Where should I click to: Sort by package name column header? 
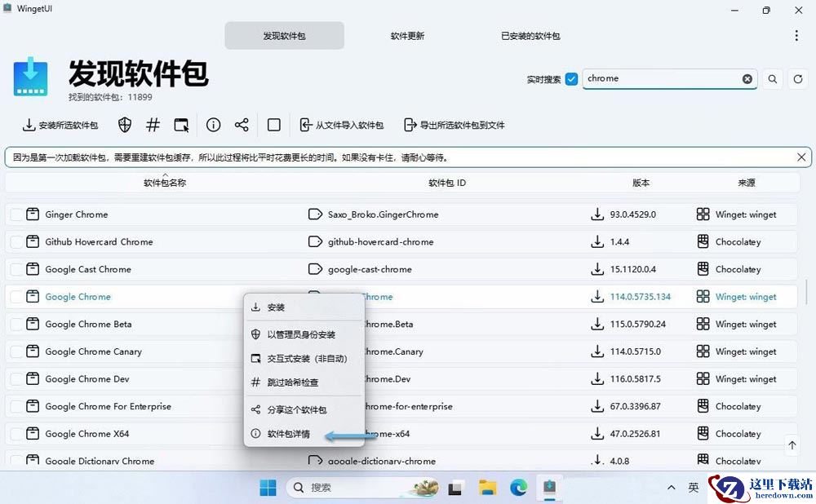point(165,183)
